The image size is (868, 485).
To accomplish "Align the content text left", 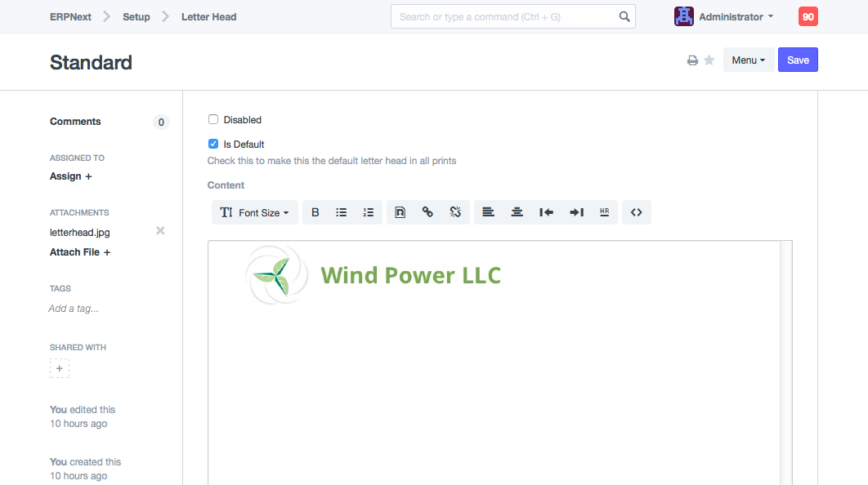I will tap(488, 212).
